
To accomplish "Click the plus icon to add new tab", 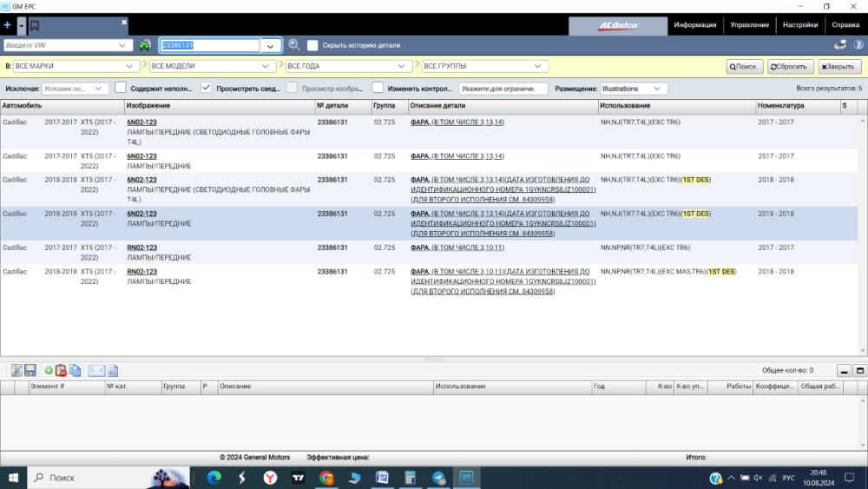I will (x=8, y=25).
